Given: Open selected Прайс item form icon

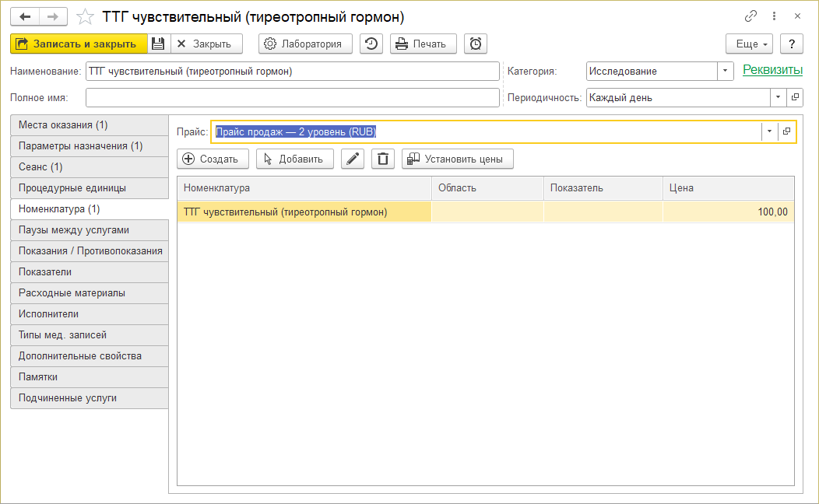Looking at the screenshot, I should tap(786, 131).
